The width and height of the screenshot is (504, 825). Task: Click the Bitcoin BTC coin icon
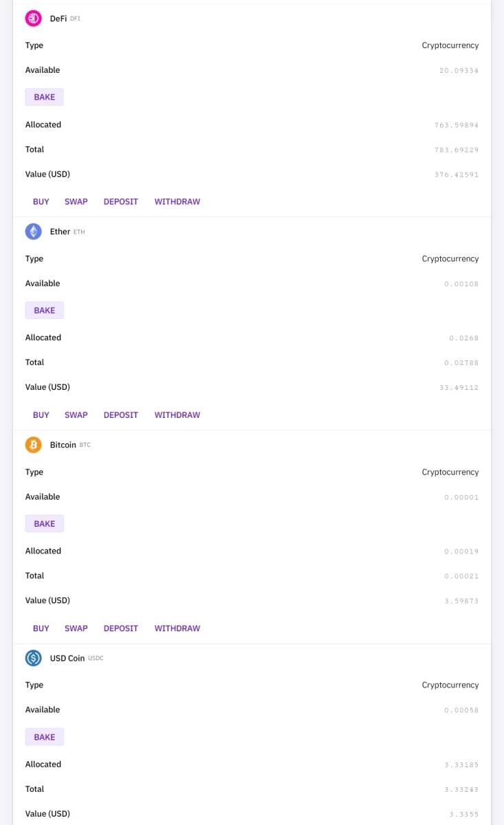pyautogui.click(x=34, y=445)
